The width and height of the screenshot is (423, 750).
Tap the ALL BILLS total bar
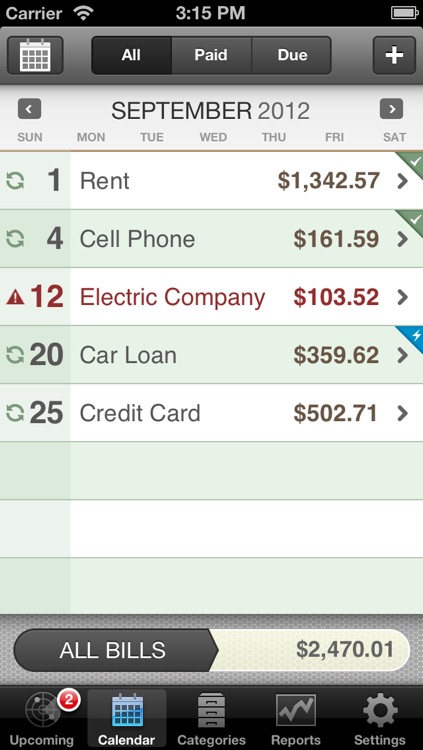(212, 651)
